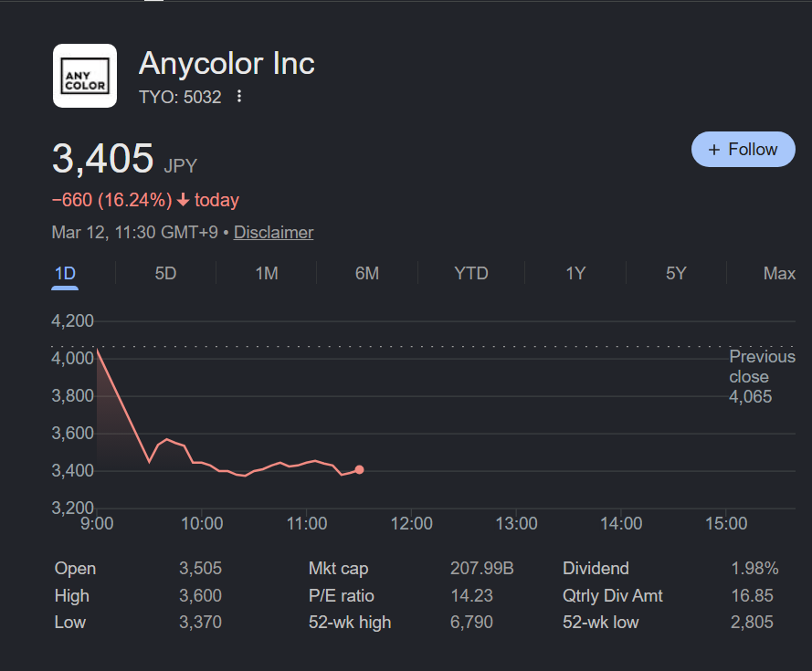Click the 3,405 price value
Viewport: 812px width, 671px height.
tap(102, 158)
